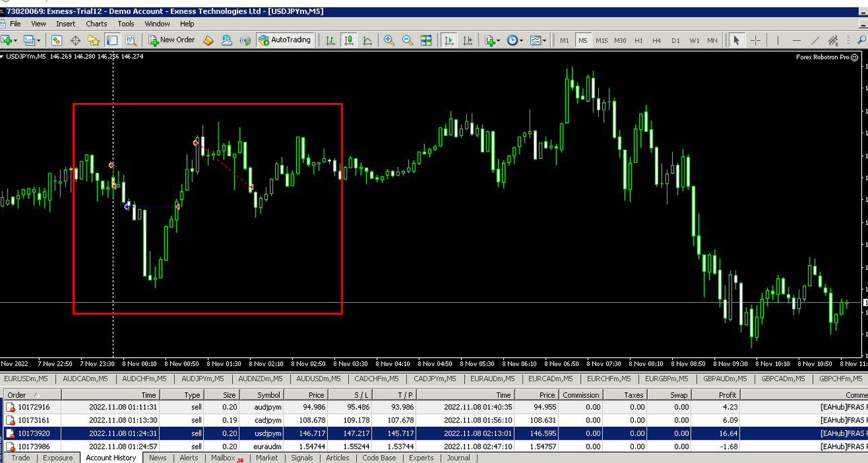Click the audjpym symbol cell
The height and width of the screenshot is (463, 868).
click(x=268, y=407)
